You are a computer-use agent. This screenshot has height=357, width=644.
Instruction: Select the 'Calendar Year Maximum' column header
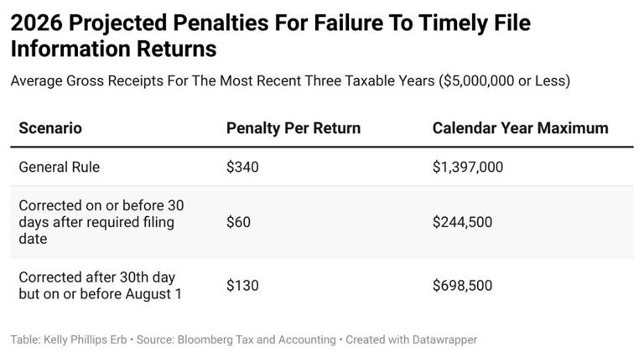tap(520, 128)
